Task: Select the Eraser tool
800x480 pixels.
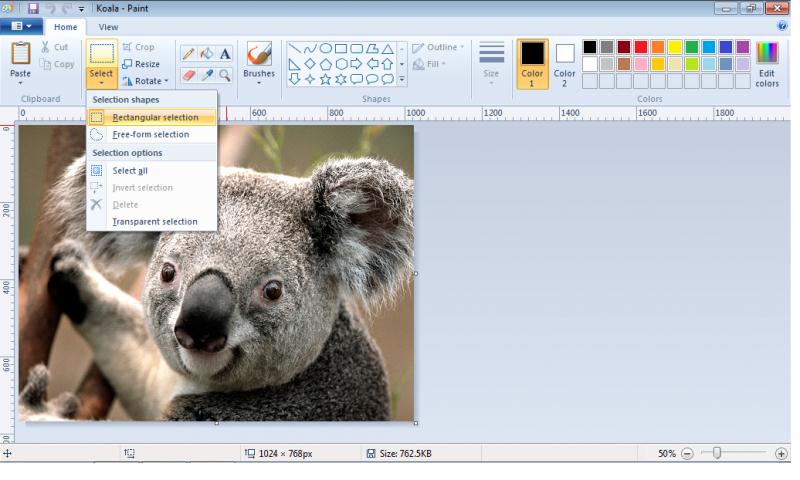Action: pyautogui.click(x=188, y=75)
